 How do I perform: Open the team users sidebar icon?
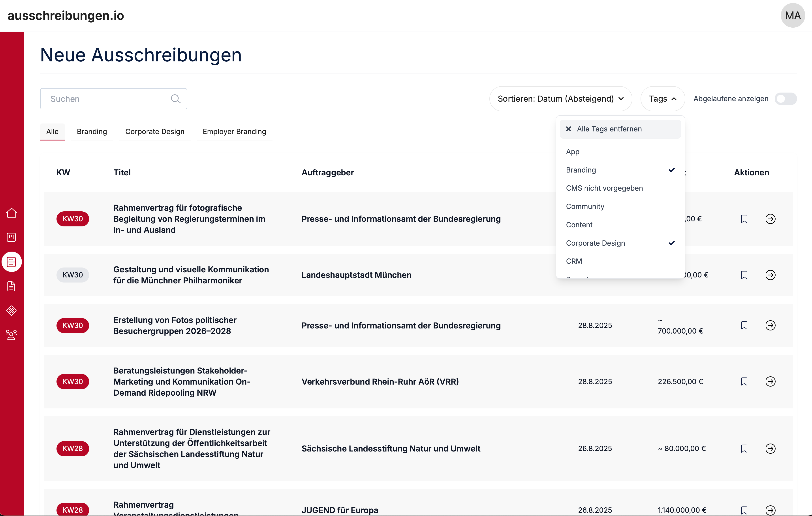11,335
